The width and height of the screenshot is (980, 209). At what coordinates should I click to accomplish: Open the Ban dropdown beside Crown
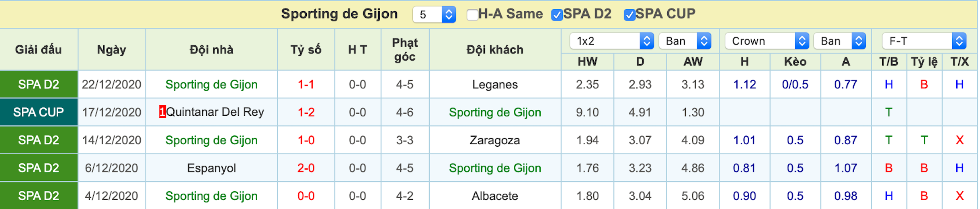click(x=840, y=41)
